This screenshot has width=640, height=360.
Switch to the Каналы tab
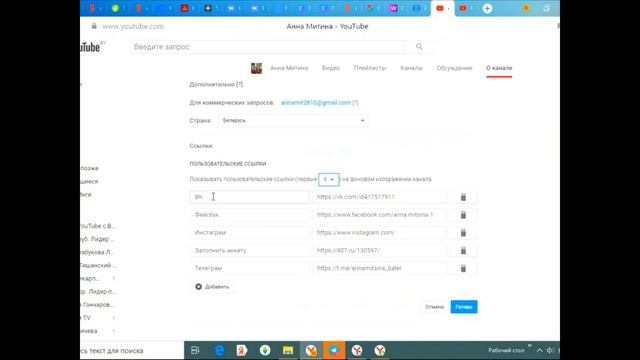[411, 68]
